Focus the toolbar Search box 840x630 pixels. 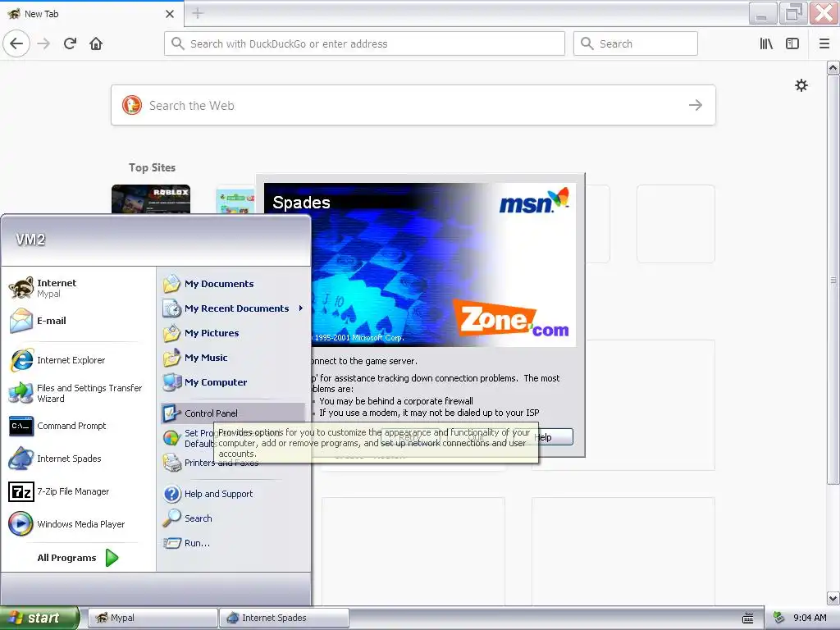636,43
